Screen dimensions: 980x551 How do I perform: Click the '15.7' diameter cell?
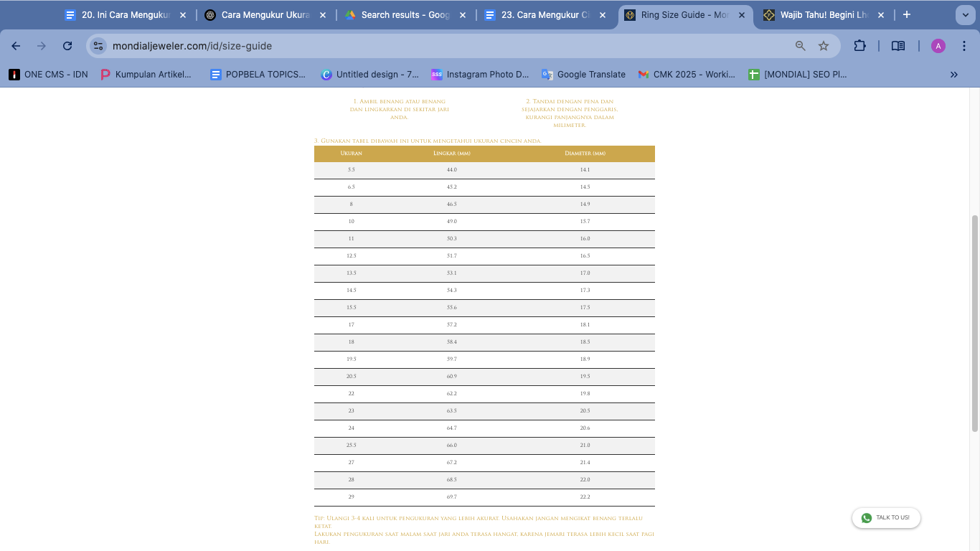point(585,222)
